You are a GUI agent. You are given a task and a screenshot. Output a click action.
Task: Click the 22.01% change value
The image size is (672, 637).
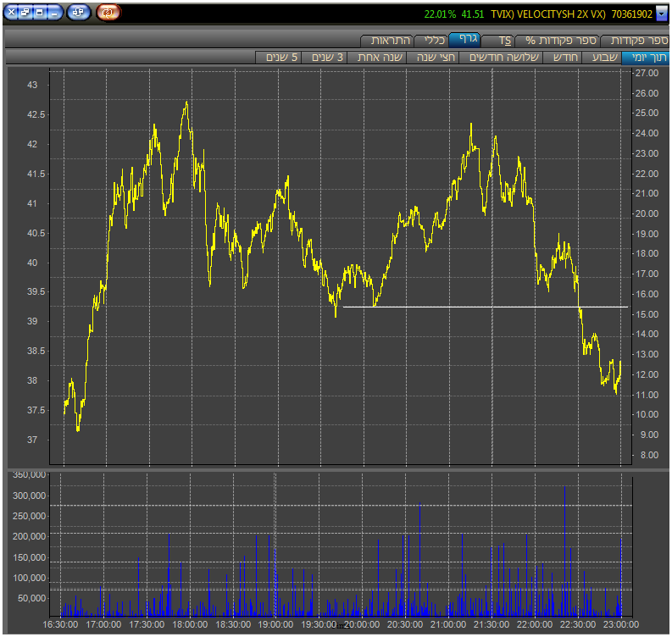(x=440, y=14)
